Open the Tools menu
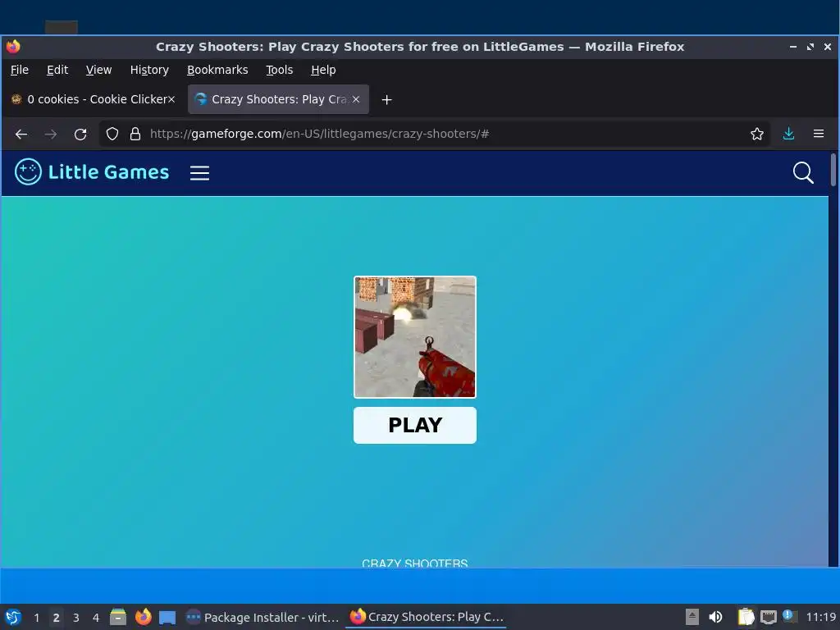This screenshot has height=630, width=840. pos(279,71)
